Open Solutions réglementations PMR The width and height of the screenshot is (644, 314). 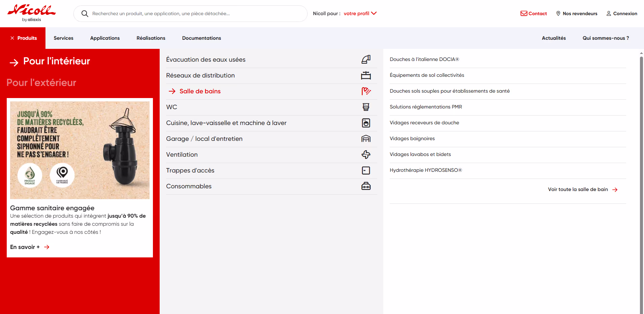[426, 107]
